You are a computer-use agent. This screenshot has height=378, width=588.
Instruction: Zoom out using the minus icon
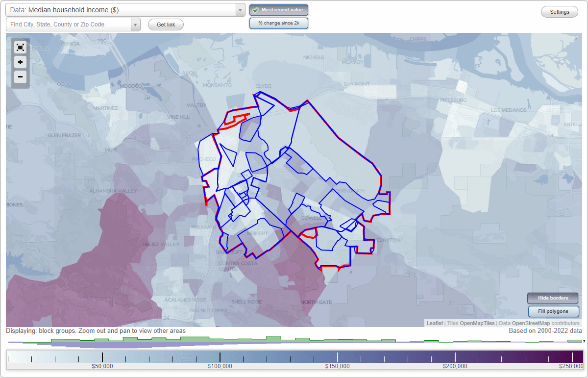coord(20,76)
